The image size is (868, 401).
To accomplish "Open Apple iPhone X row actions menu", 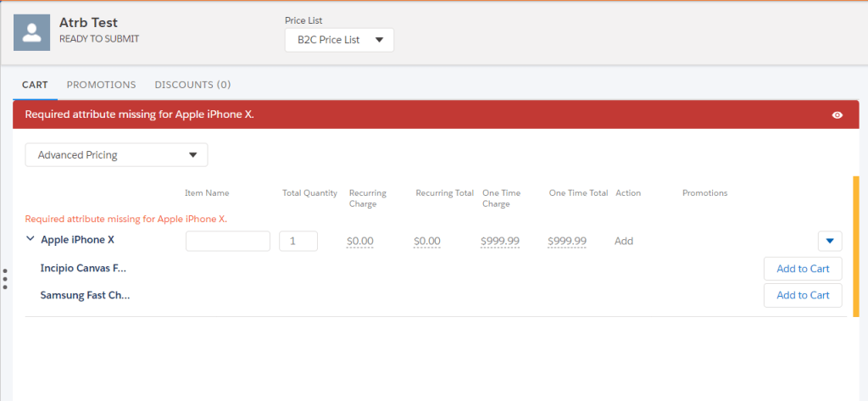I will 830,241.
